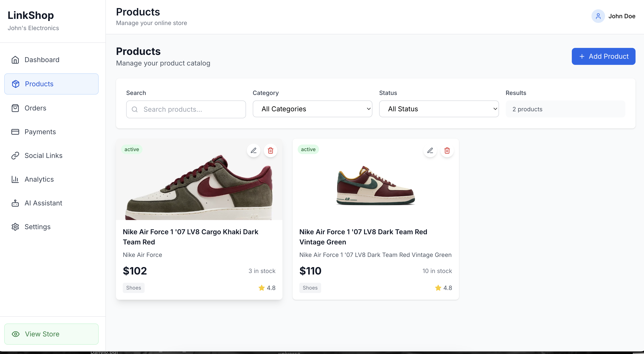Select the Shoes category tag on the $102 product
The width and height of the screenshot is (644, 354).
(x=134, y=288)
